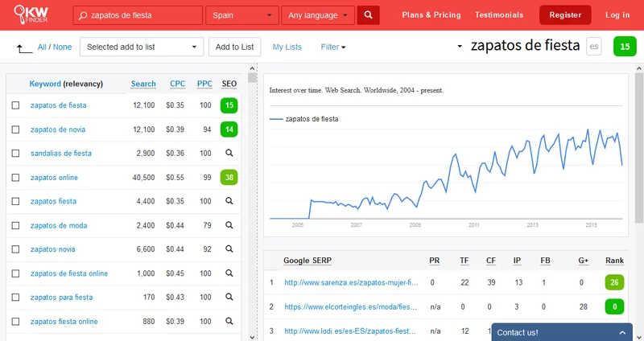Mark checkbox for zapatos fiesta online
This screenshot has height=341, width=644.
click(15, 322)
